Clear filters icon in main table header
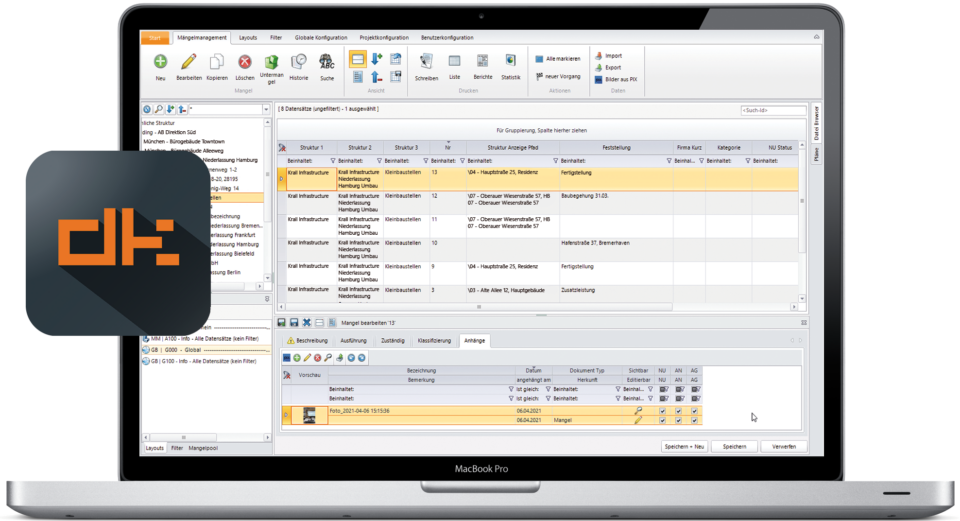The image size is (960, 521). 282,148
